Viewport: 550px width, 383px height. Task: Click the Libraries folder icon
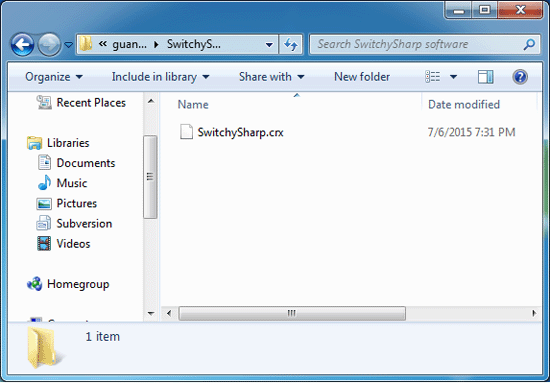(34, 143)
